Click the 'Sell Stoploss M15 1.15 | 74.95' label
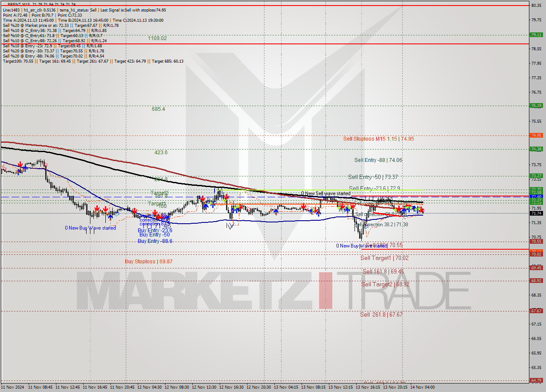The width and height of the screenshot is (546, 392). (x=378, y=139)
